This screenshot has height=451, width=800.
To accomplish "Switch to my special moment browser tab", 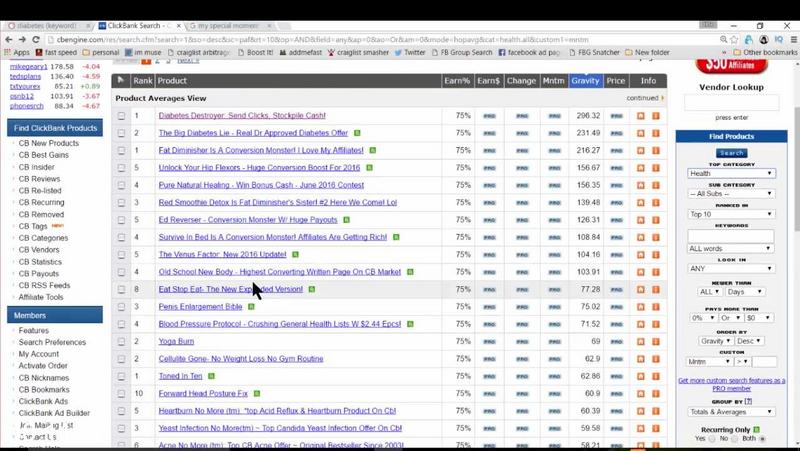I will 230,26.
